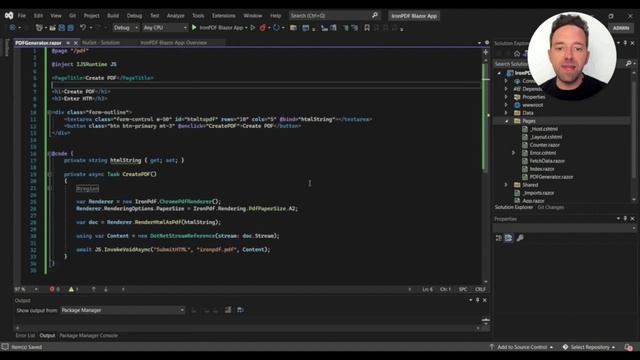The image size is (640, 360).
Task: Click Add to Source Control button
Action: 522,347
